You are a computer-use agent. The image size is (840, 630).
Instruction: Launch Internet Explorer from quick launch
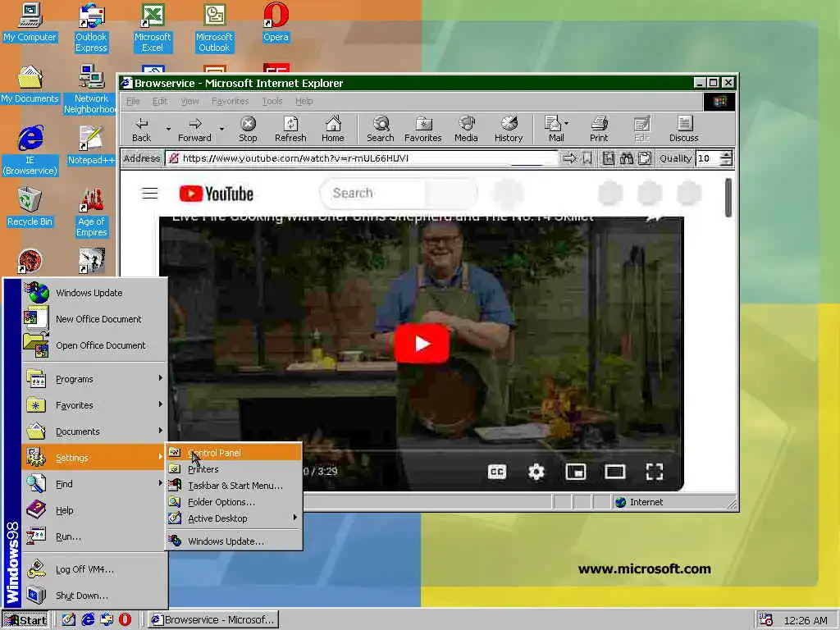(x=87, y=620)
